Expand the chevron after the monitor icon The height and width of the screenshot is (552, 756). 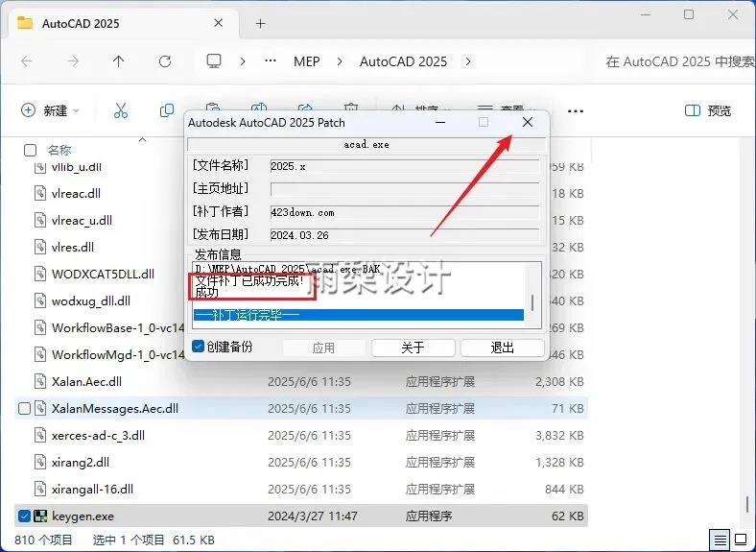click(x=243, y=61)
